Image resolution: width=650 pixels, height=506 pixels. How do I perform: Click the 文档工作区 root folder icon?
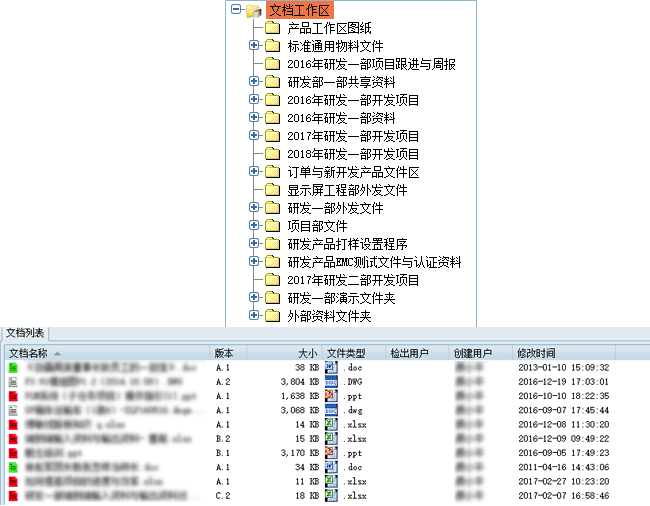click(254, 11)
